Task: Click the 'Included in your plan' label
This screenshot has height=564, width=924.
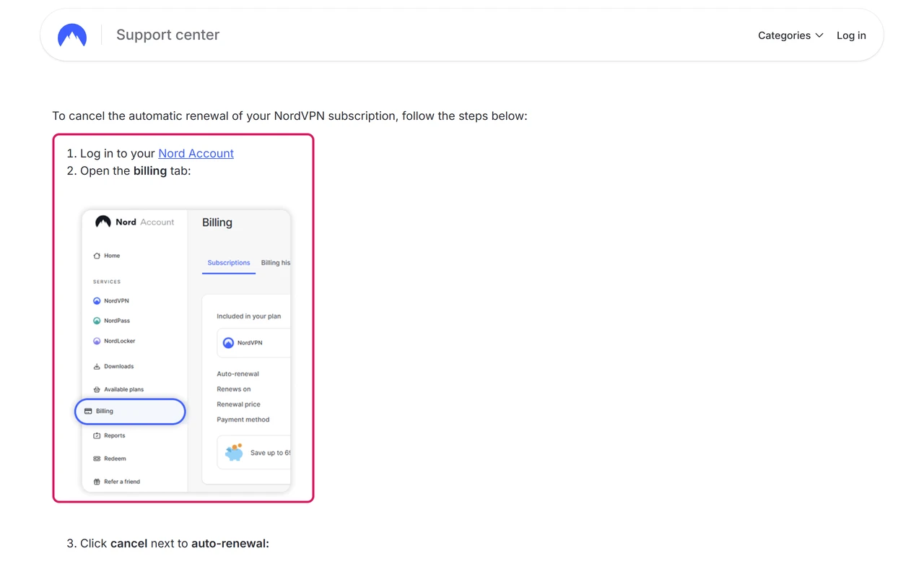Action: point(249,316)
